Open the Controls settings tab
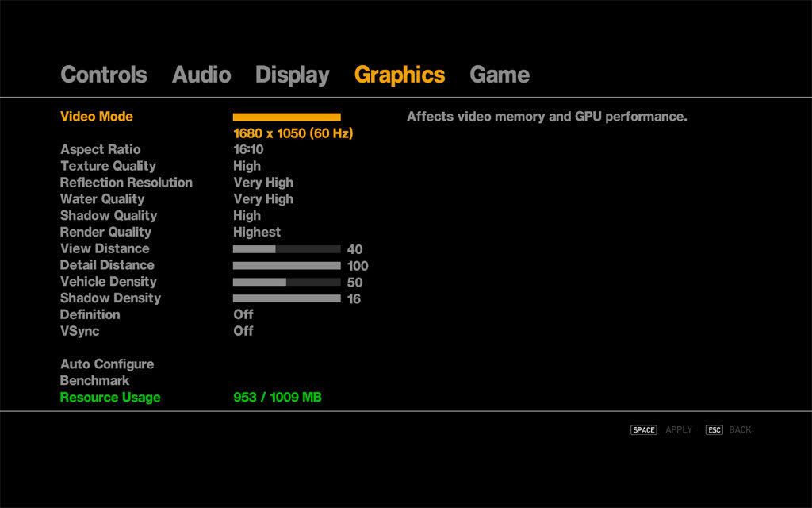The height and width of the screenshot is (508, 812). tap(103, 75)
